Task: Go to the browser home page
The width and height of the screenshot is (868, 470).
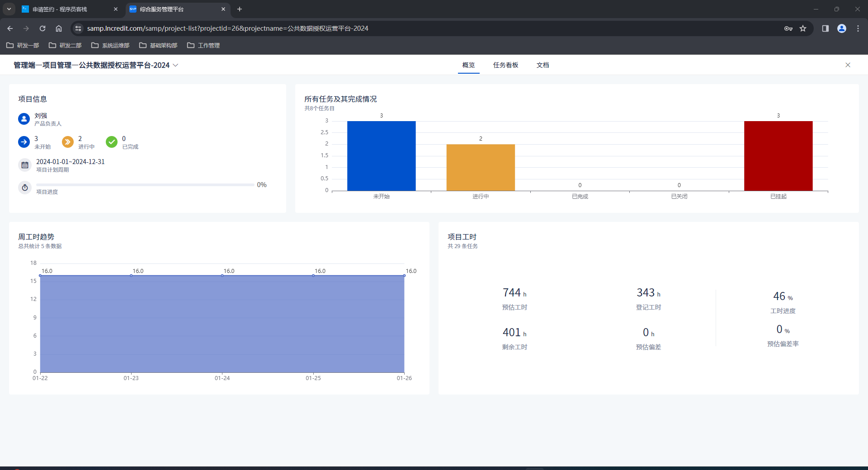Action: 59,28
